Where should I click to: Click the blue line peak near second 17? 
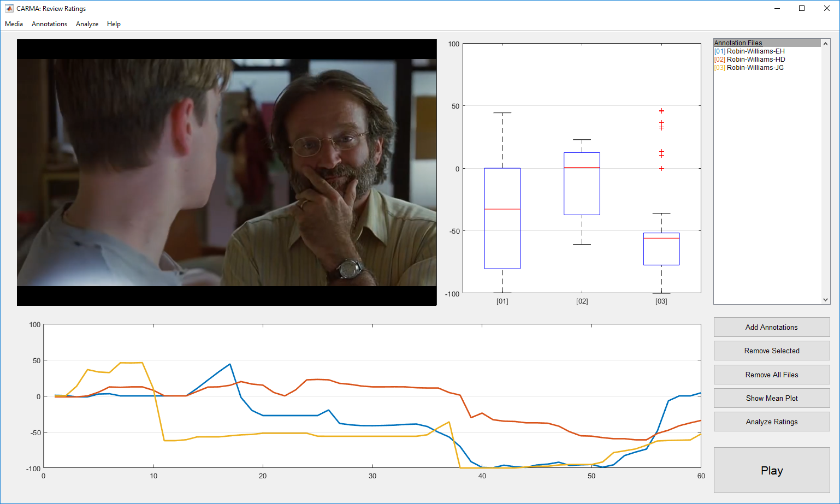click(x=230, y=364)
